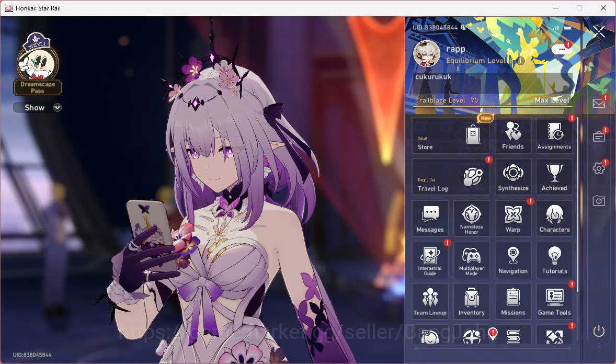This screenshot has height=364, width=616.
Task: Click the crossed tools icon in bottom row
Action: pyautogui.click(x=554, y=336)
